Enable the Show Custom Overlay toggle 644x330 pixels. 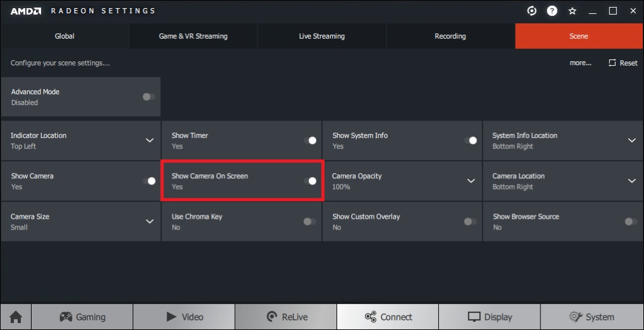click(x=470, y=221)
